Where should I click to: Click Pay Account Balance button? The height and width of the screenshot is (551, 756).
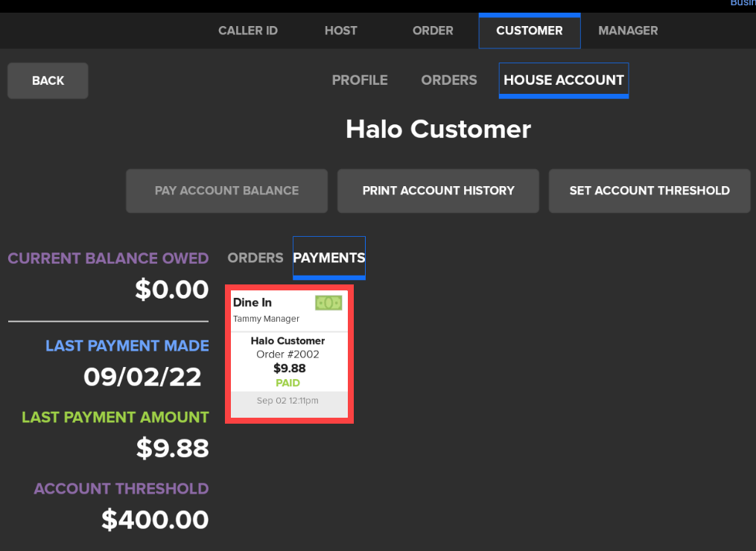click(226, 191)
